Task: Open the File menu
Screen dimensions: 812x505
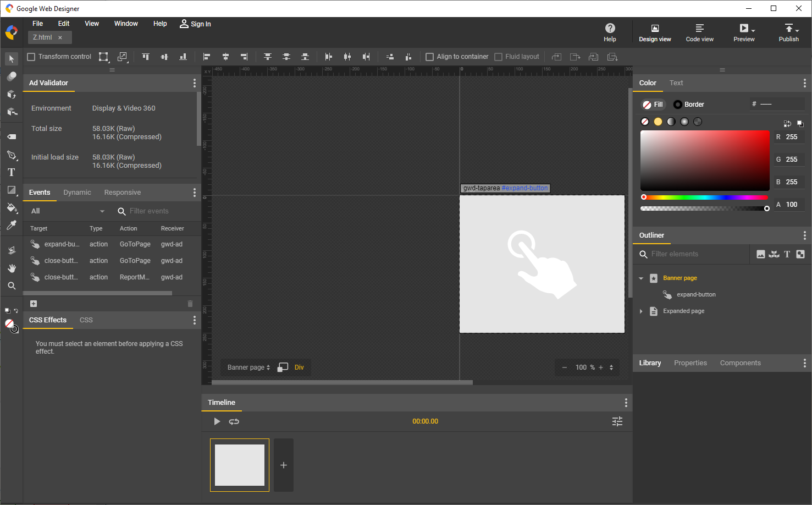Action: point(37,24)
